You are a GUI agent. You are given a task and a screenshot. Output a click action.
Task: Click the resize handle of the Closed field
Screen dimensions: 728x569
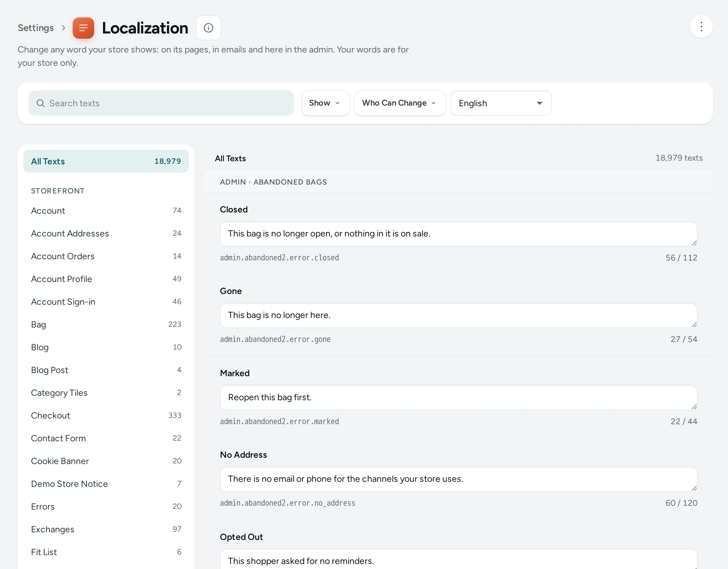click(694, 243)
